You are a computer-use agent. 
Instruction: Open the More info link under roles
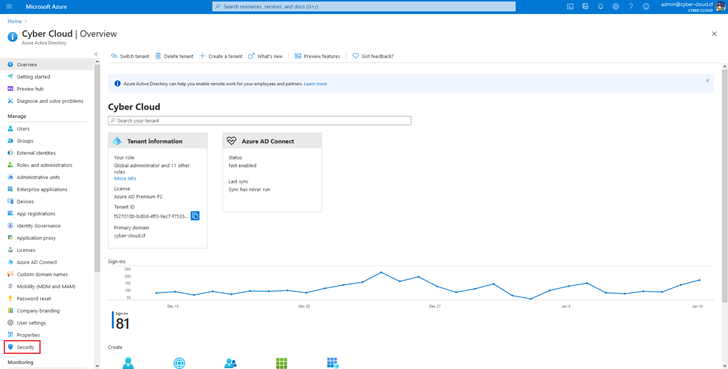click(x=125, y=178)
